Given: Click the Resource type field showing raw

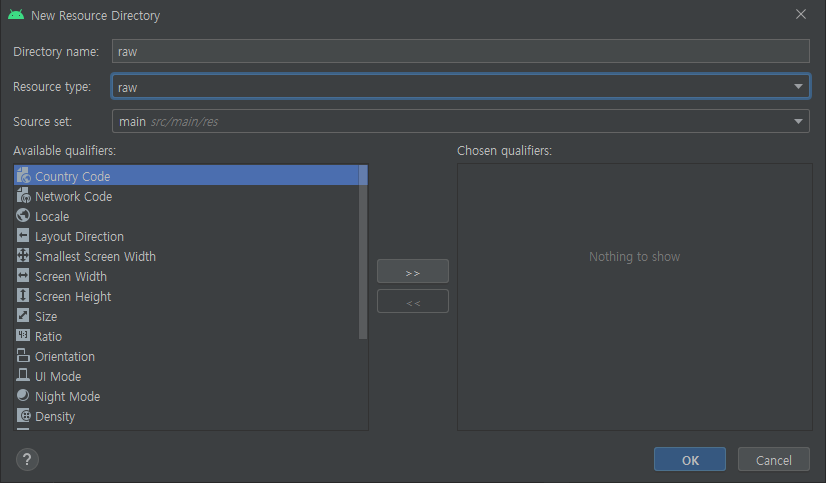Looking at the screenshot, I should click(x=461, y=86).
